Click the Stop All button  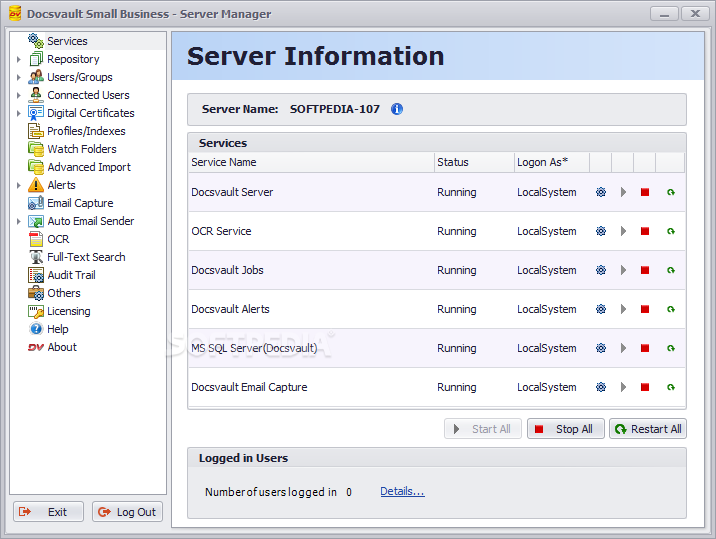tap(566, 429)
